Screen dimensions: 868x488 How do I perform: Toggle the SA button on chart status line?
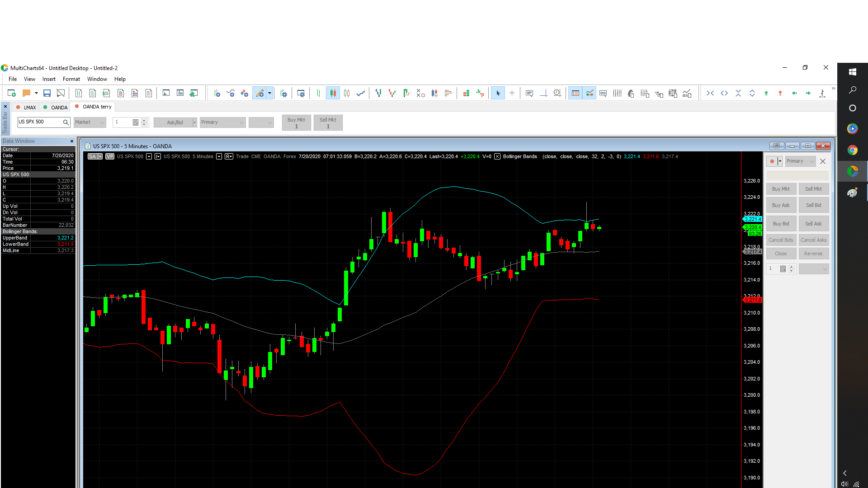[x=93, y=156]
